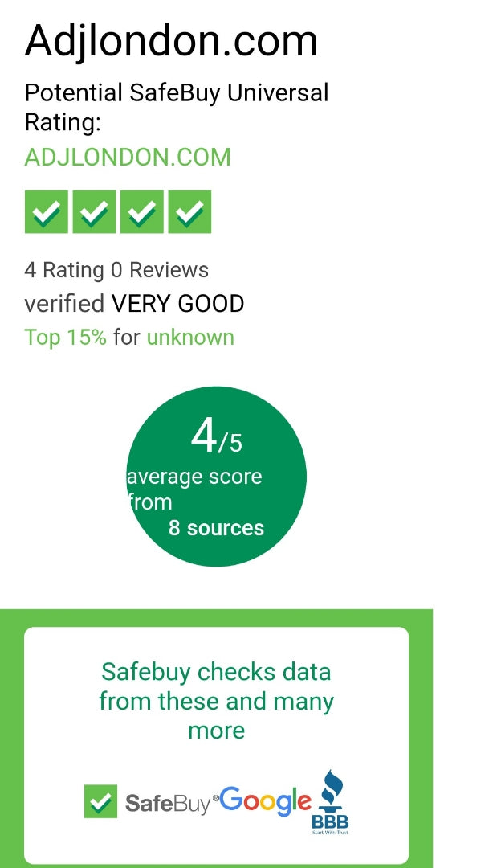
Task: Click the 'verified VERY GOOD' label
Action: tap(134, 304)
